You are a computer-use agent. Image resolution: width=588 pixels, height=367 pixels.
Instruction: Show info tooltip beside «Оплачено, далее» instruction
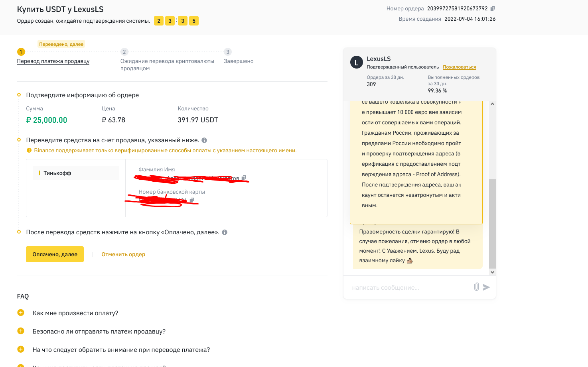[x=225, y=232]
